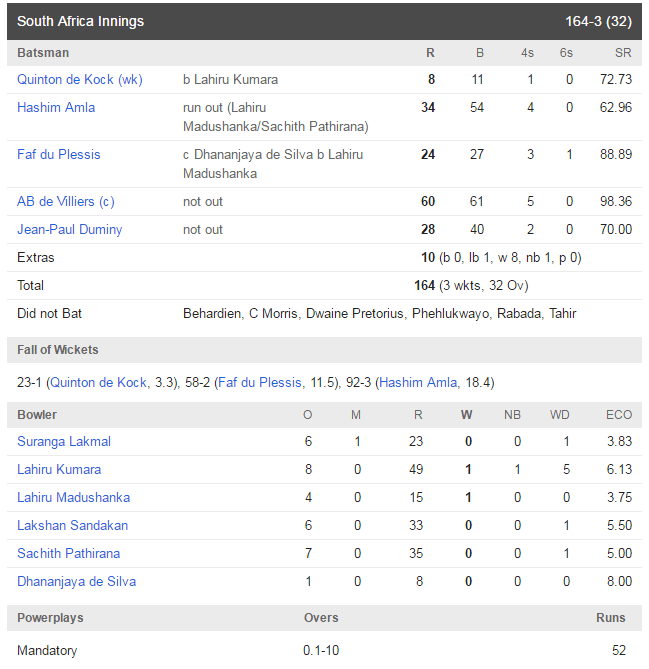Click Faf du Plessis in Fall of Wickets

(x=259, y=382)
